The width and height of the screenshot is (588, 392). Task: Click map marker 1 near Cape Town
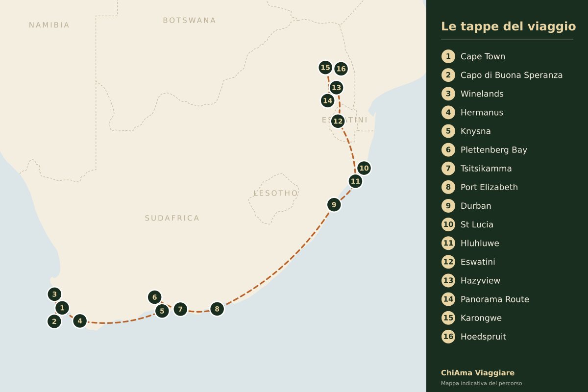click(62, 308)
